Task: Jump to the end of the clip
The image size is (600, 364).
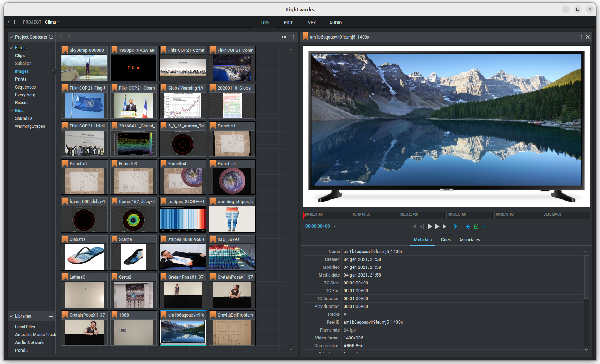Action: click(x=445, y=226)
